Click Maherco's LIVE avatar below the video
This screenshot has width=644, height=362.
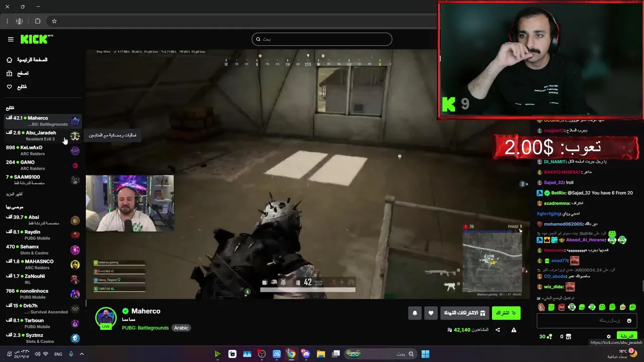106,319
